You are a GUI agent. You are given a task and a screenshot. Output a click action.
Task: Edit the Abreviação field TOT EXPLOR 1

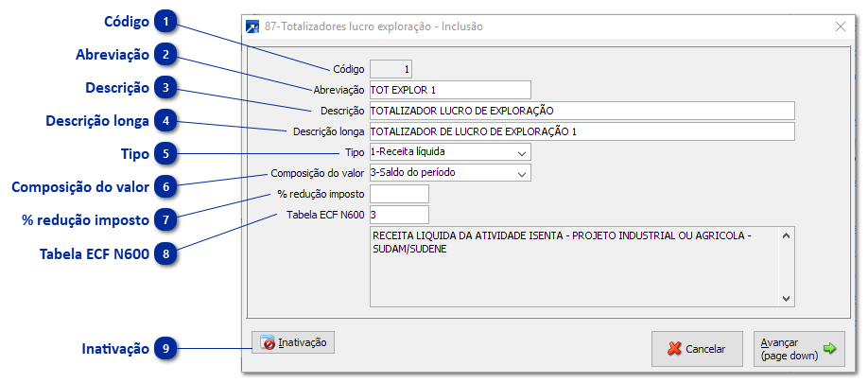point(450,90)
